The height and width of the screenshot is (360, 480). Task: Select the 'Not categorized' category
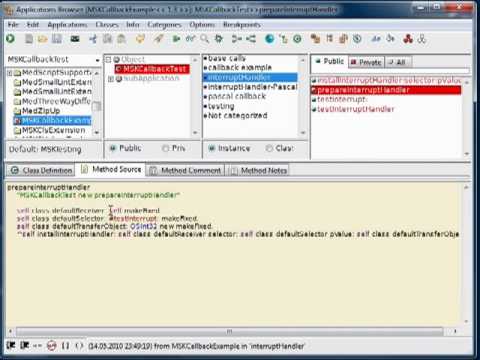(x=237, y=116)
